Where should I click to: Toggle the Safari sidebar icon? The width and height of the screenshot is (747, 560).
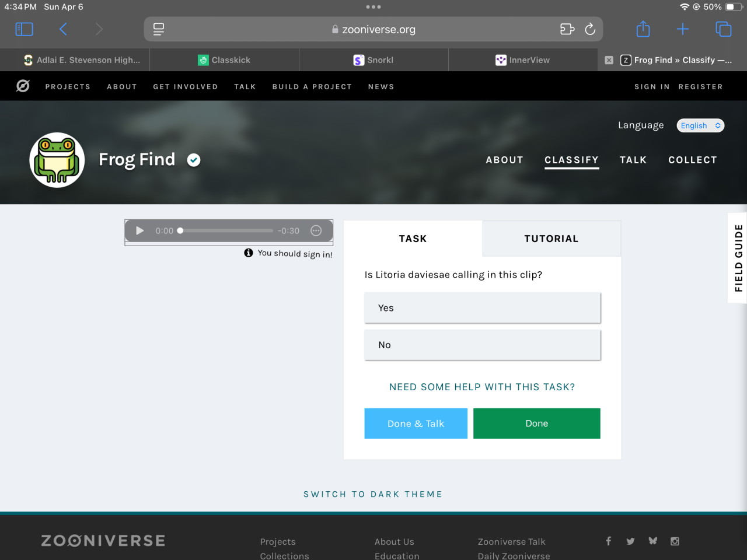click(x=24, y=29)
